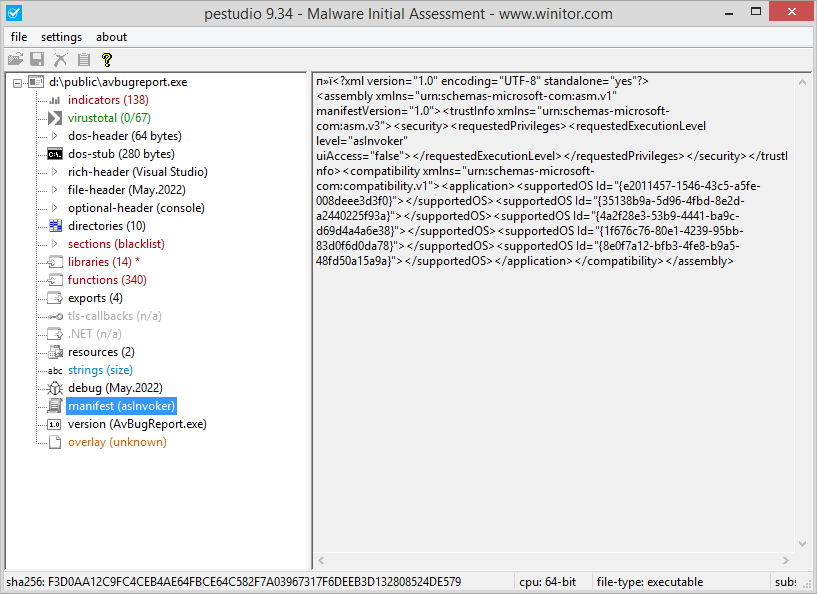Select rich-header (Visual Studio)
817x594 pixels.
click(138, 172)
